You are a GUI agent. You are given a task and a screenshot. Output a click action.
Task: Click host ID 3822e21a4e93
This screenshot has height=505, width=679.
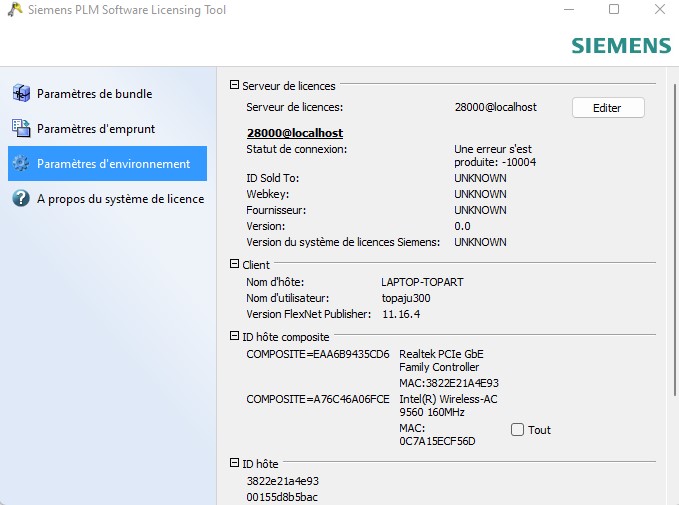pos(283,481)
